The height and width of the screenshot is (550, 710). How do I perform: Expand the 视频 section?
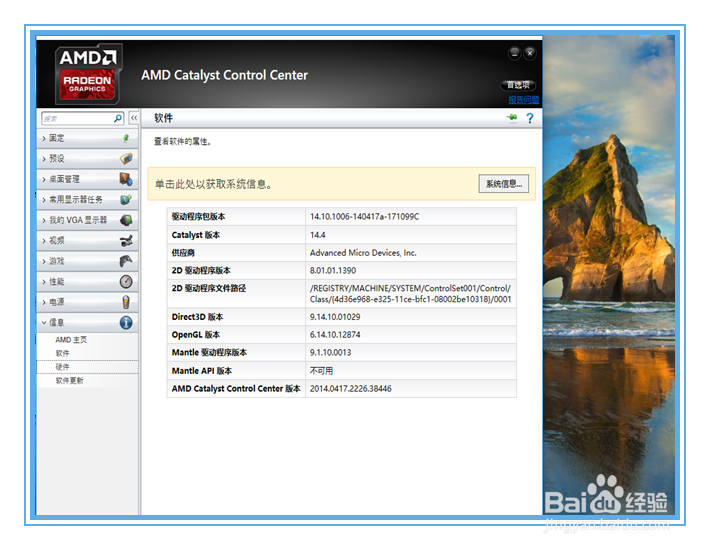tap(87, 240)
